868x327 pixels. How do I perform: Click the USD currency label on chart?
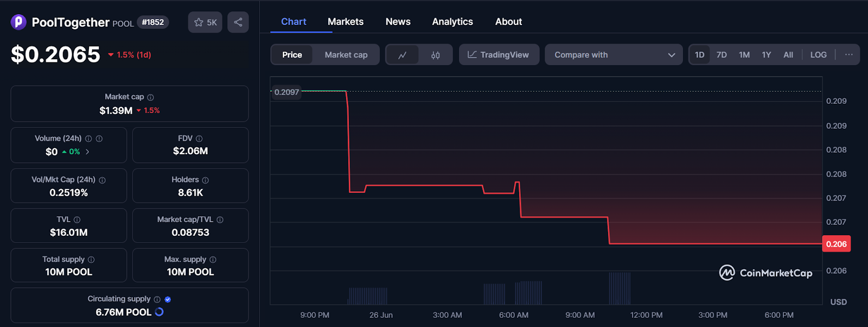(x=838, y=302)
